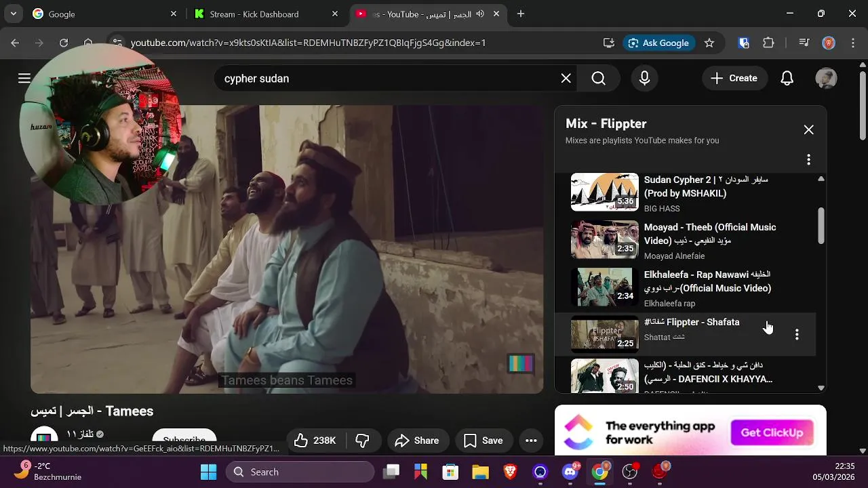The image size is (868, 488).
Task: Open the Bitwarden shield extension
Action: [744, 43]
